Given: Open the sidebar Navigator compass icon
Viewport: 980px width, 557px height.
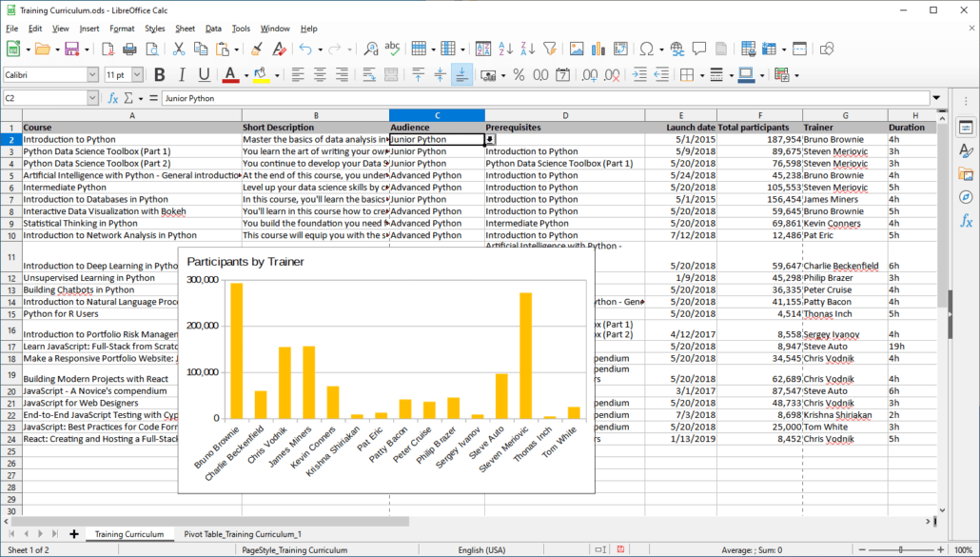Looking at the screenshot, I should (966, 197).
